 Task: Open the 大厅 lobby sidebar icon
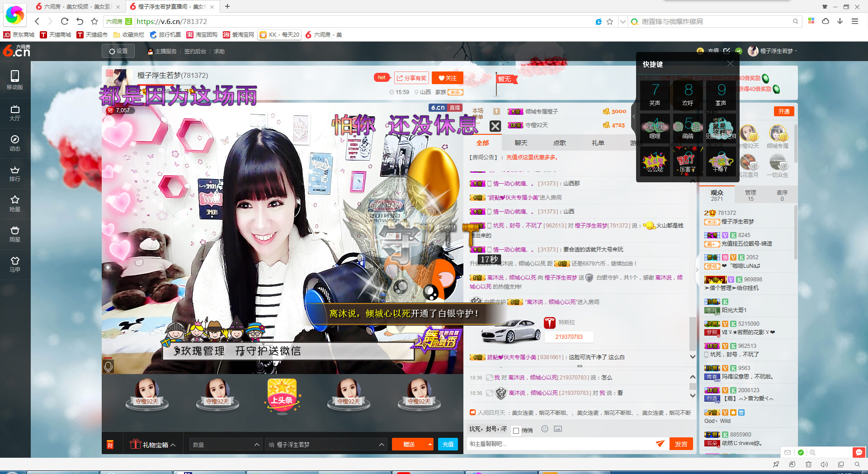(x=15, y=113)
